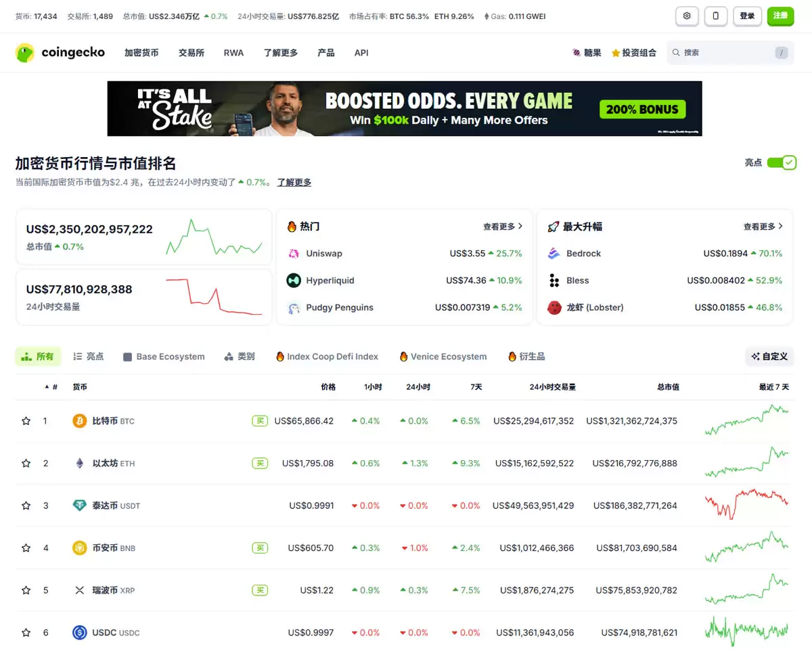Screen dimensions: 812x651
Task: Open the 24小时交易量 volume chart card
Action: click(x=144, y=297)
